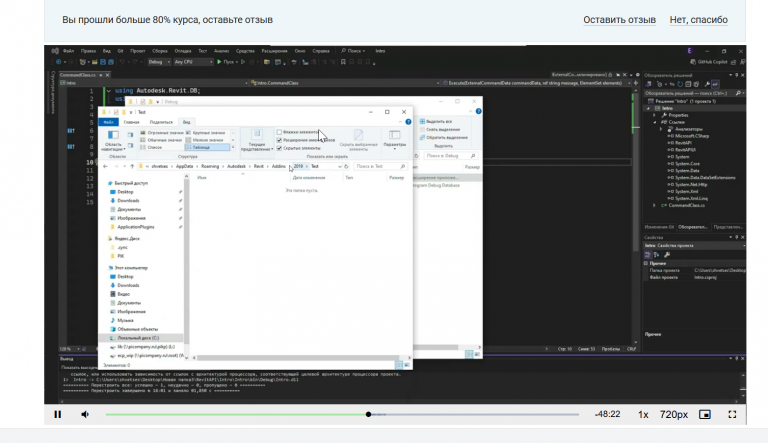Open the 'Отладка' menu in Visual Studio
The image size is (768, 443).
click(183, 50)
